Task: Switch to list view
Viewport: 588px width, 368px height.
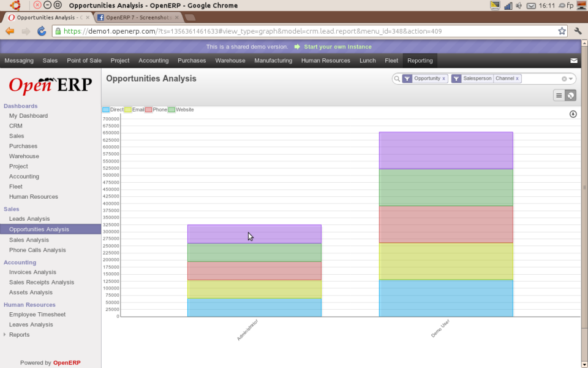Action: [x=559, y=96]
